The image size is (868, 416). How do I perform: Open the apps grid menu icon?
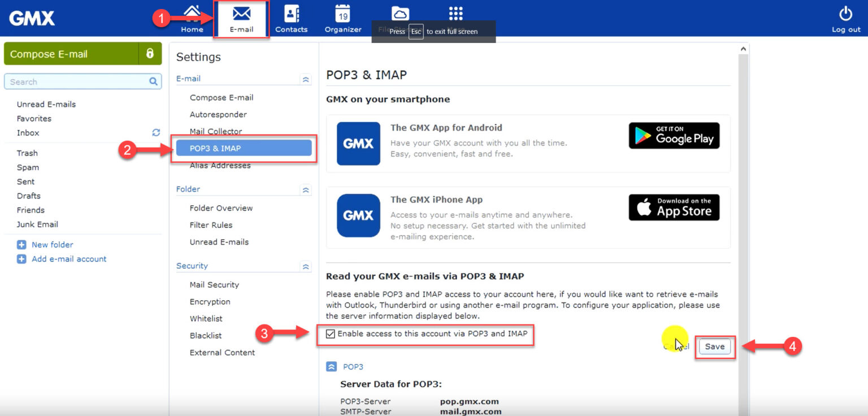(x=455, y=12)
